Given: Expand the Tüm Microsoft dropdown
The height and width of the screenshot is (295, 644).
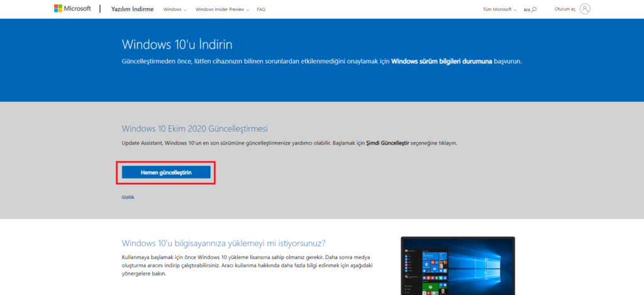Looking at the screenshot, I should (499, 9).
